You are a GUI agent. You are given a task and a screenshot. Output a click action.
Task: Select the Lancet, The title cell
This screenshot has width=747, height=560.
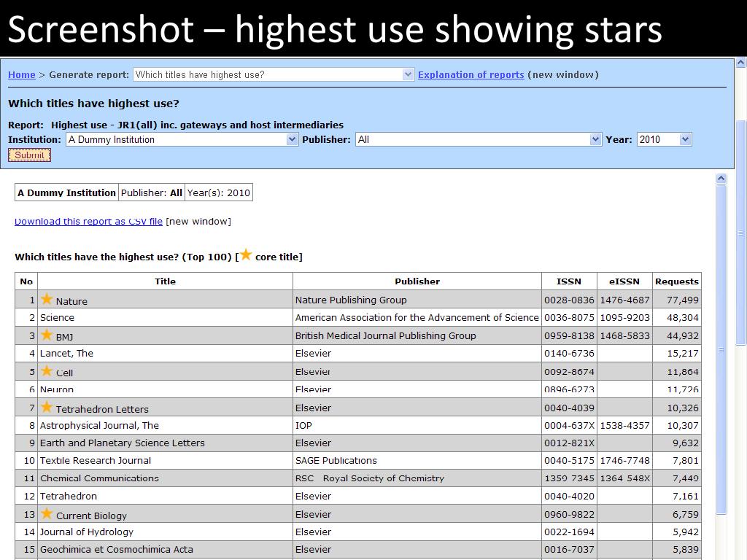click(166, 354)
